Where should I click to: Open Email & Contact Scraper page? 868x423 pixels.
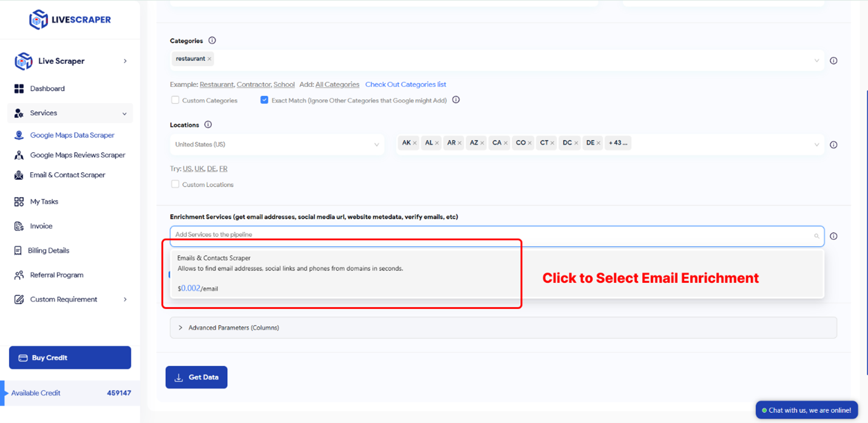(67, 175)
